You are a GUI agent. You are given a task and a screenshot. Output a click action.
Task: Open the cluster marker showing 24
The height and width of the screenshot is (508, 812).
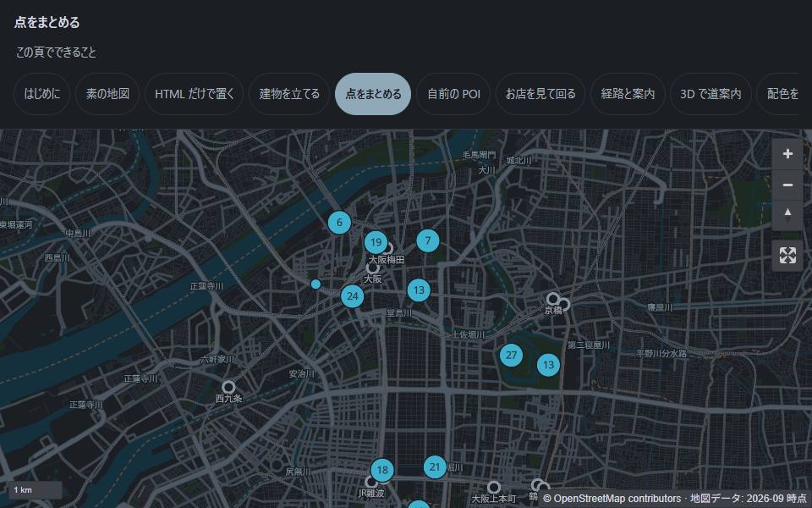(x=352, y=296)
